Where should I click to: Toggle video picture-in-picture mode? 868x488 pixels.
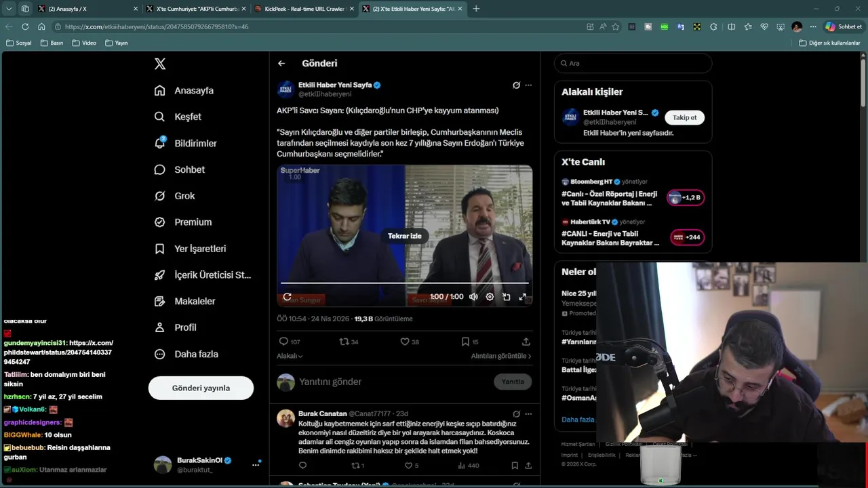(506, 297)
